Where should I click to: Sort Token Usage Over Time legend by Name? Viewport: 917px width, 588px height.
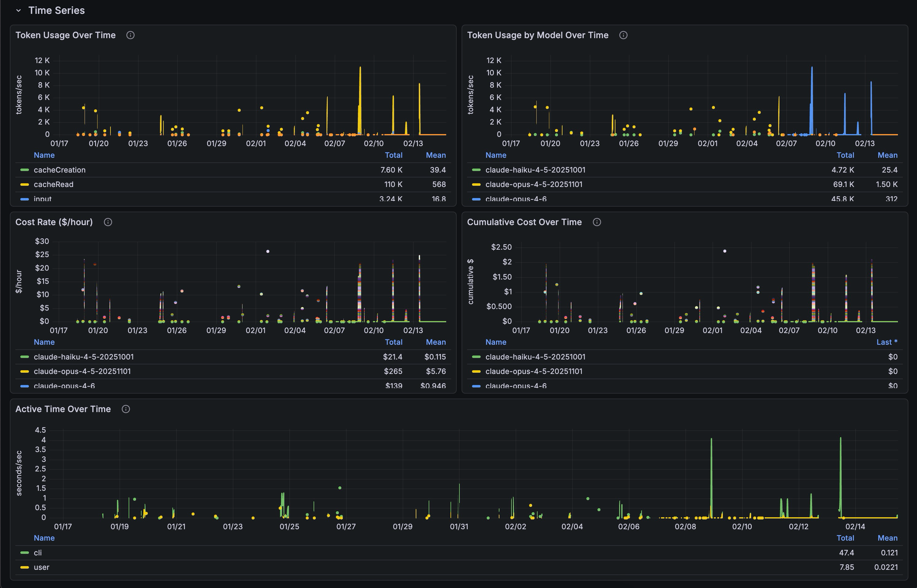click(x=44, y=155)
